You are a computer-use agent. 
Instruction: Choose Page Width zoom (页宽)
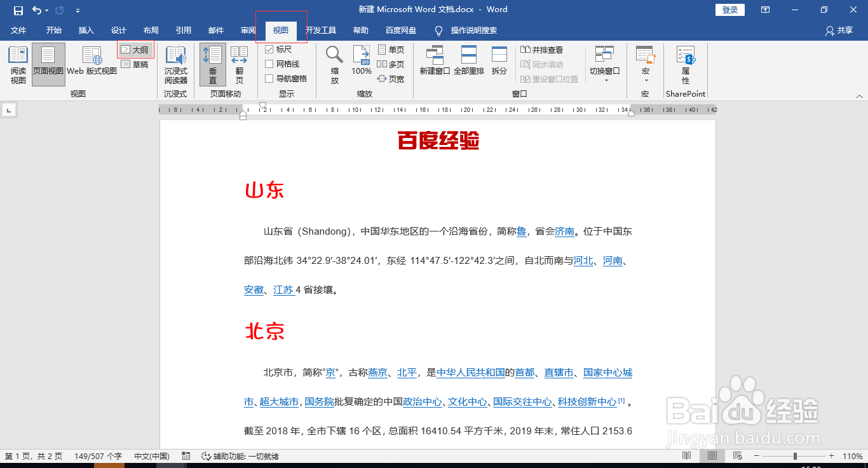(x=391, y=79)
